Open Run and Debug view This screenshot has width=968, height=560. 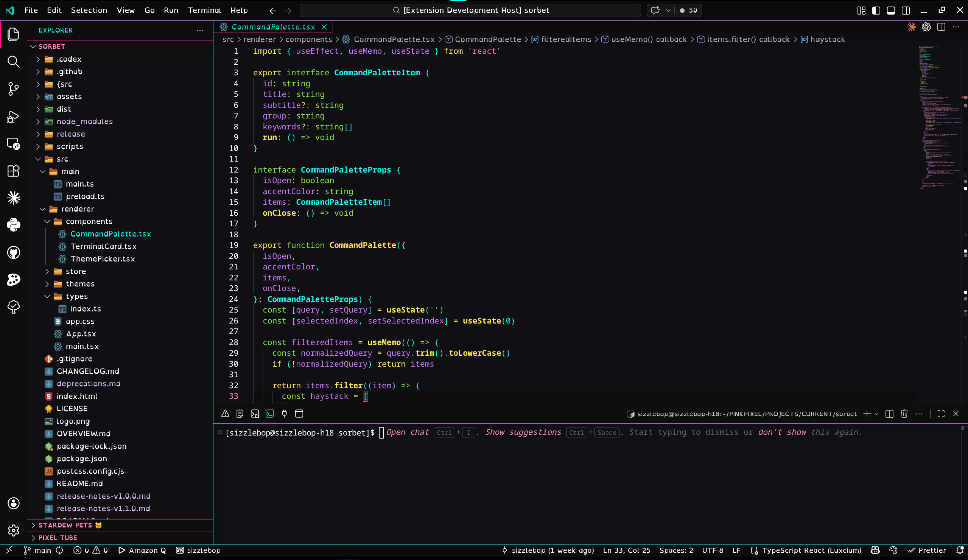(14, 117)
